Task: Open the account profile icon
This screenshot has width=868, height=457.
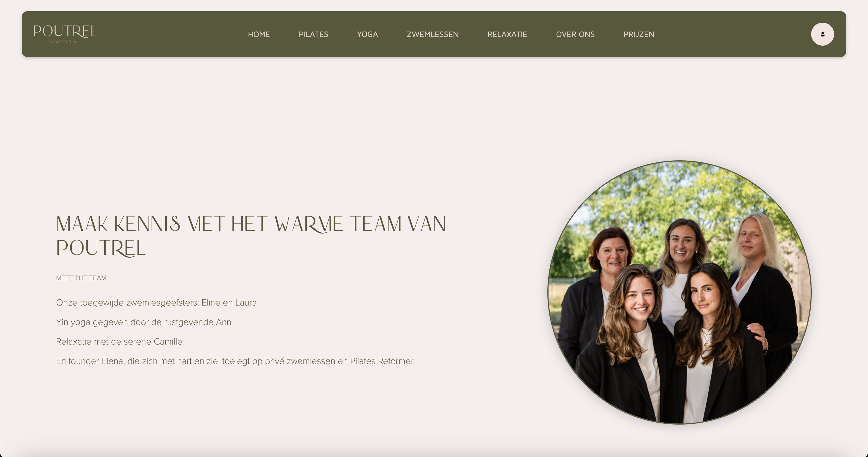Action: coord(822,34)
